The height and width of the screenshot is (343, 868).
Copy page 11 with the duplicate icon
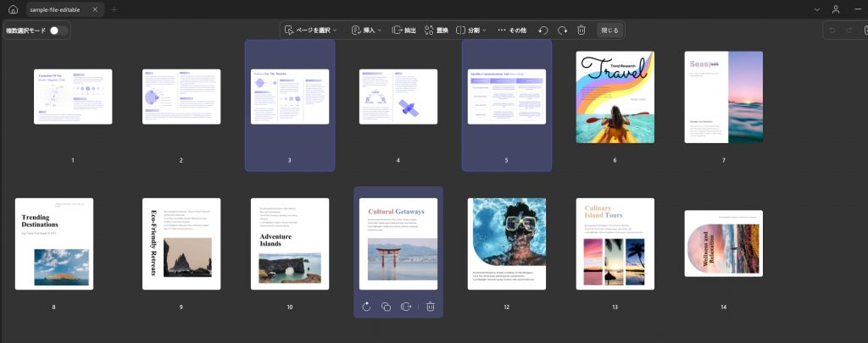(x=387, y=307)
